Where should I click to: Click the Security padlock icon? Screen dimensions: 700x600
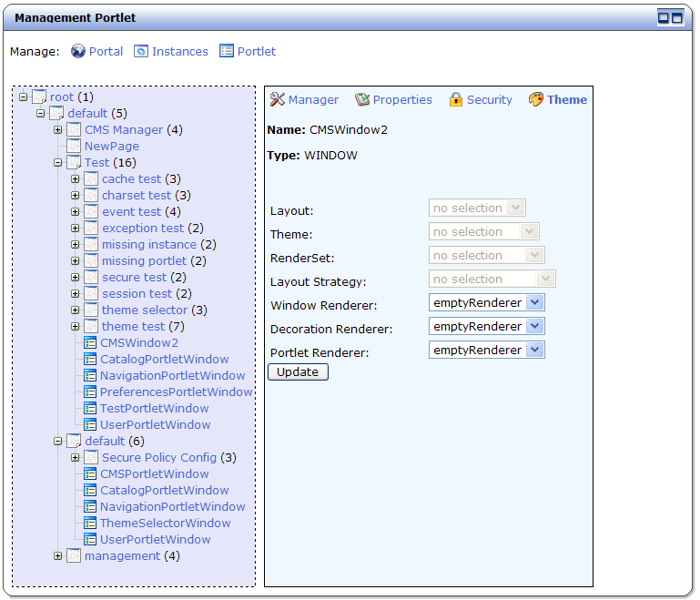[x=456, y=100]
